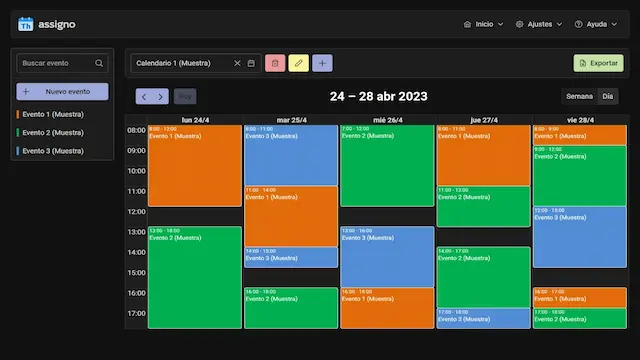Open Wednesday 16:00-18:00 Evento 1 block
This screenshot has height=360, width=640.
[387, 308]
